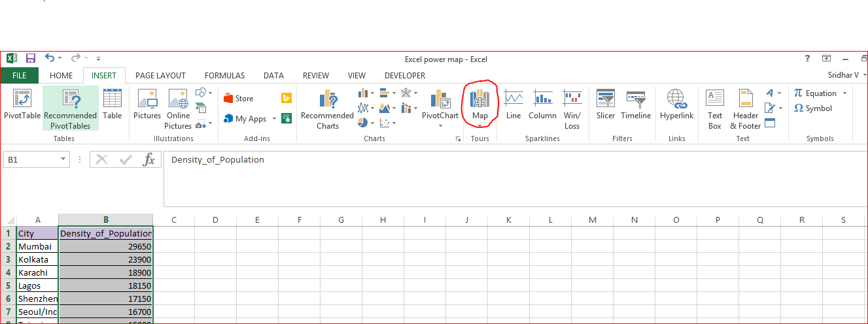The width and height of the screenshot is (868, 324).
Task: Launch People Graph add-in
Action: pyautogui.click(x=286, y=118)
